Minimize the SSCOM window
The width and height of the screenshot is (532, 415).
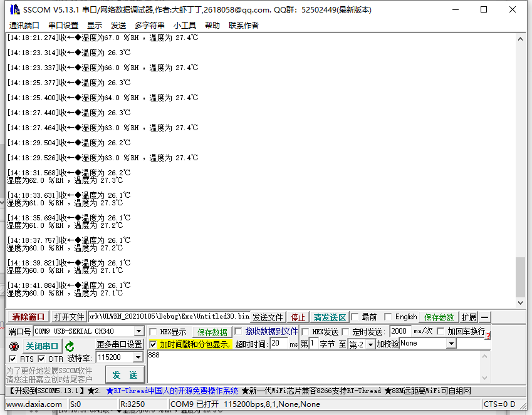tap(456, 9)
